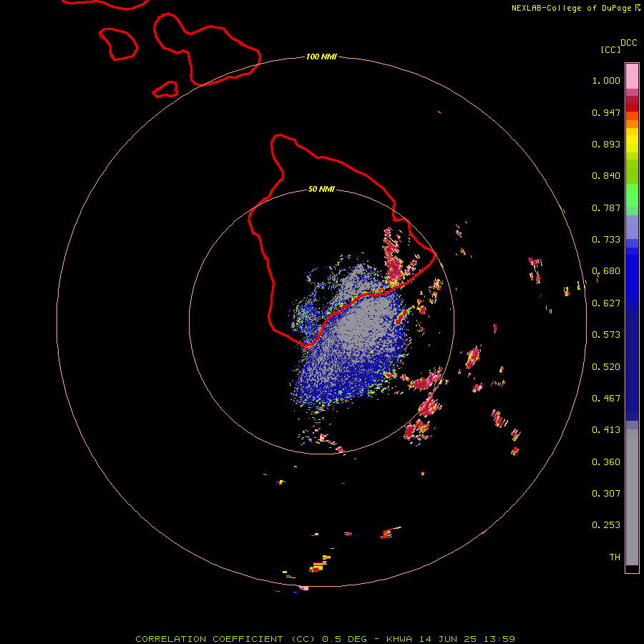Click the [CC] units label
The height and width of the screenshot is (644, 644).
(x=610, y=49)
